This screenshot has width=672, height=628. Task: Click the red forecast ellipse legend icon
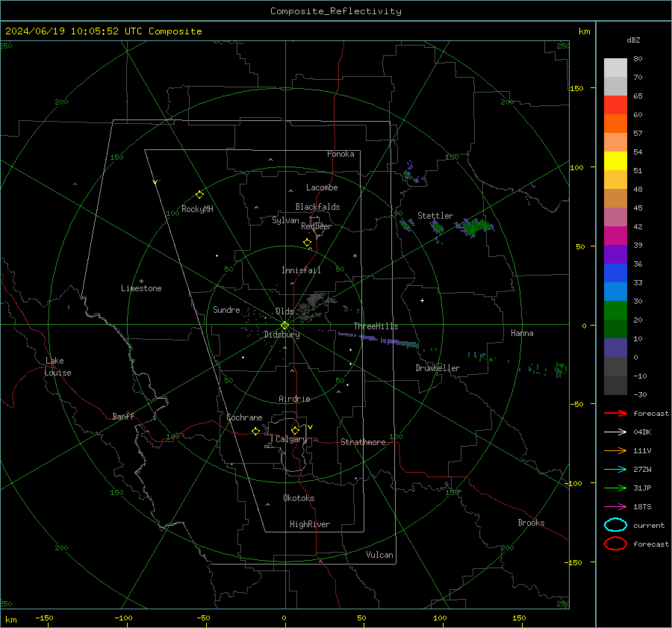(615, 544)
